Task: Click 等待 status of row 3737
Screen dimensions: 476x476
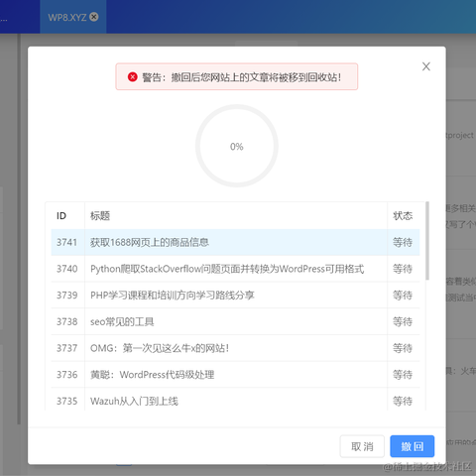Action: coord(403,348)
